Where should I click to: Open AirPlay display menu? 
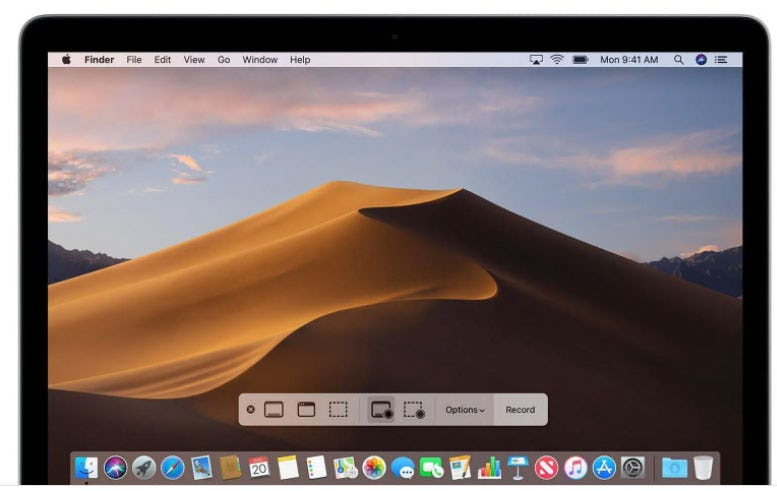coord(536,59)
